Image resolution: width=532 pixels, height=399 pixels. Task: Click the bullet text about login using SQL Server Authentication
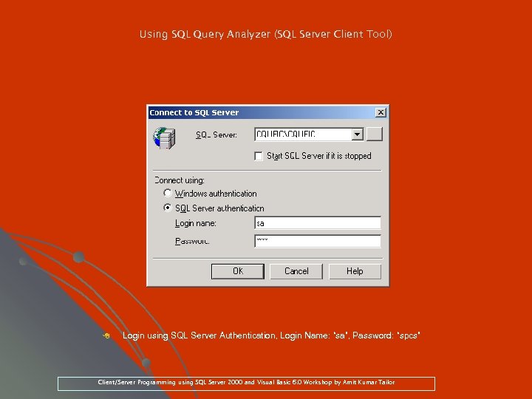click(271, 335)
